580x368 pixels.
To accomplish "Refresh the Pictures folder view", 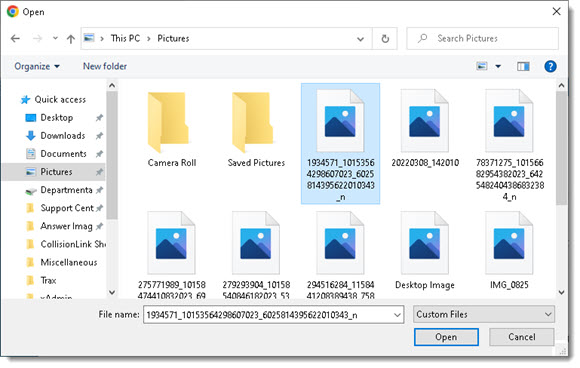I will point(385,38).
